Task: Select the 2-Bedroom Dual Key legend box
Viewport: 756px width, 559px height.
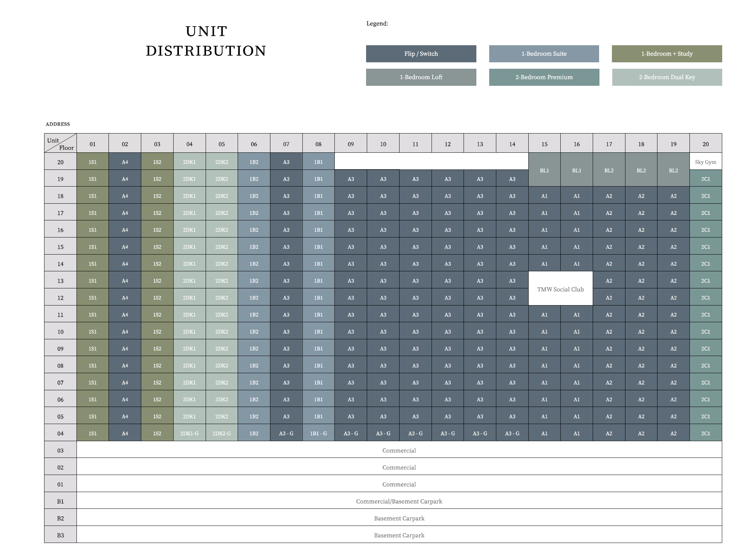Action: [x=667, y=77]
